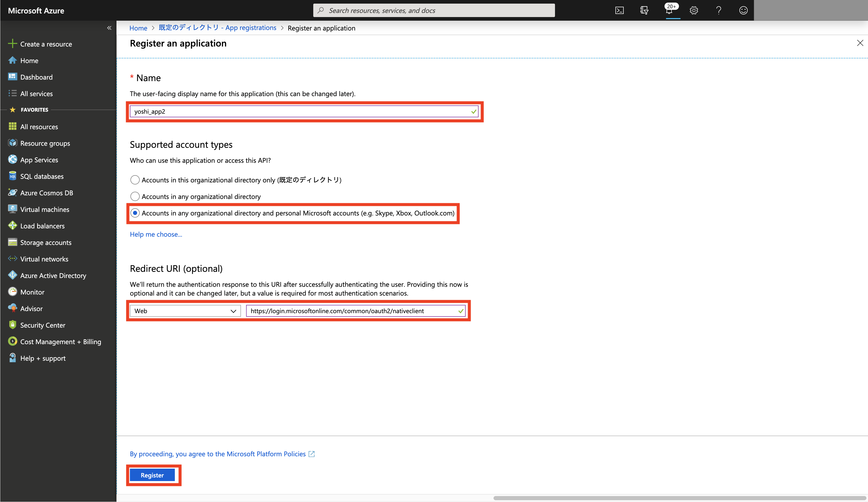Click the Storage accounts icon
The width and height of the screenshot is (868, 502).
coord(12,242)
